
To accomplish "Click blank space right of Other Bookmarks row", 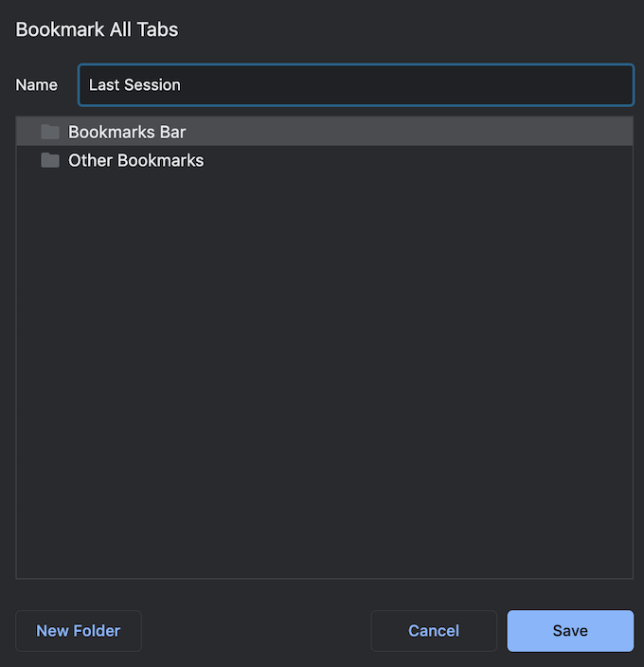I will click(426, 161).
